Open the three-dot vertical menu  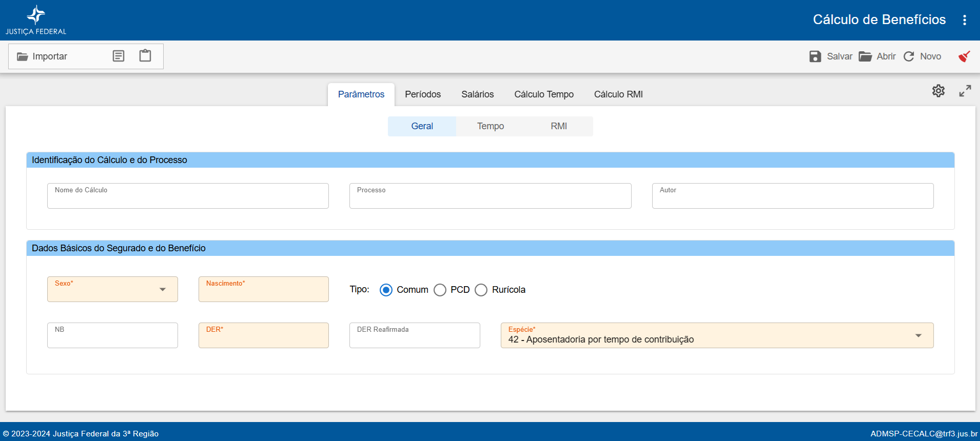tap(965, 20)
